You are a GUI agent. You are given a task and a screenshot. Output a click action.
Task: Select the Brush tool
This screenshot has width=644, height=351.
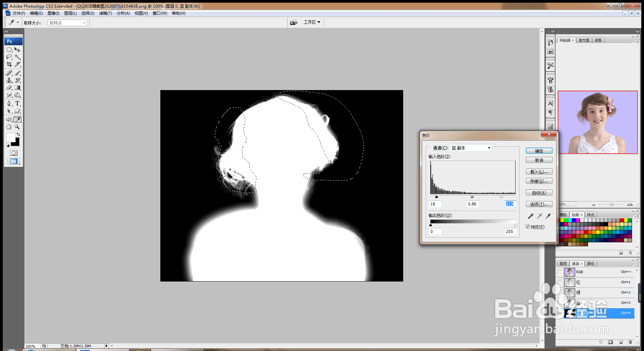18,73
